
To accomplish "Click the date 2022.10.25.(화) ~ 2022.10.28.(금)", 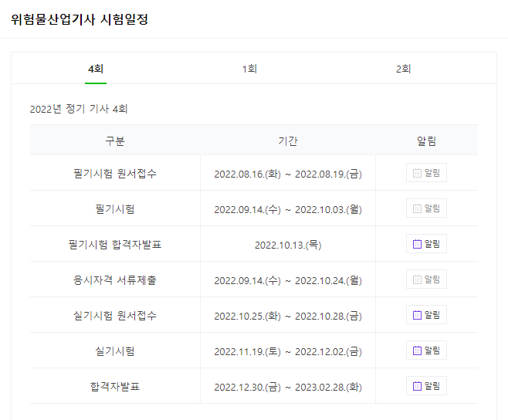I will (x=288, y=316).
